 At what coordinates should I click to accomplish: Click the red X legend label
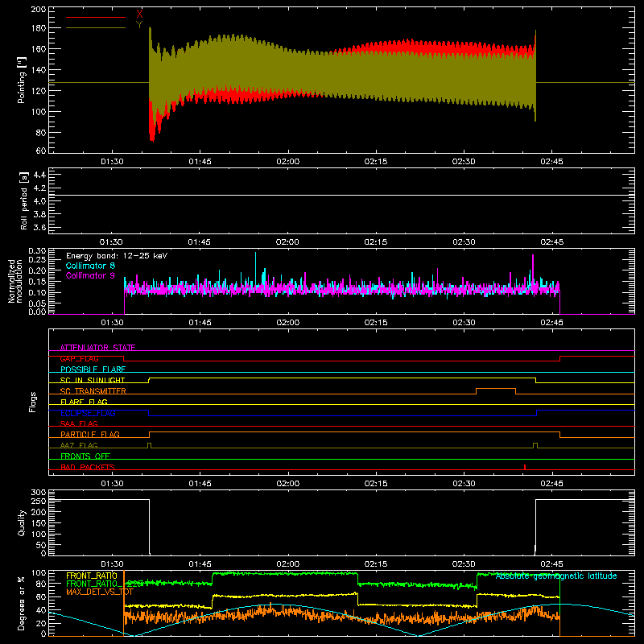[139, 14]
